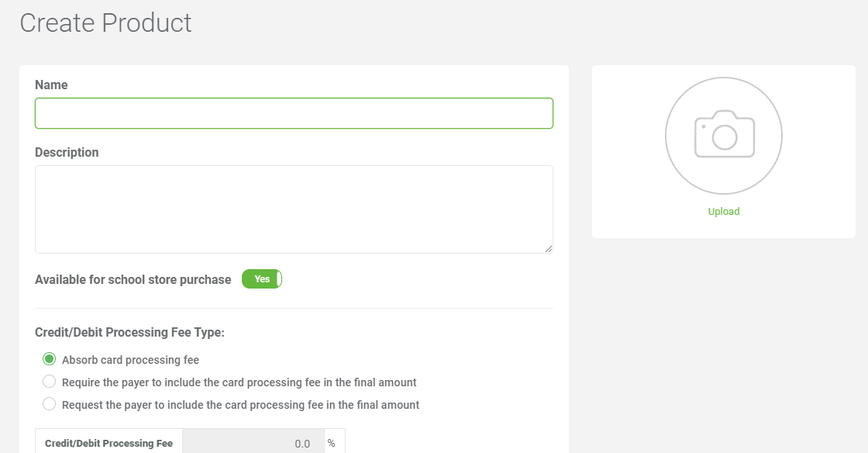Select the Absorb card processing fee radio button
This screenshot has height=453, width=868.
coord(50,359)
